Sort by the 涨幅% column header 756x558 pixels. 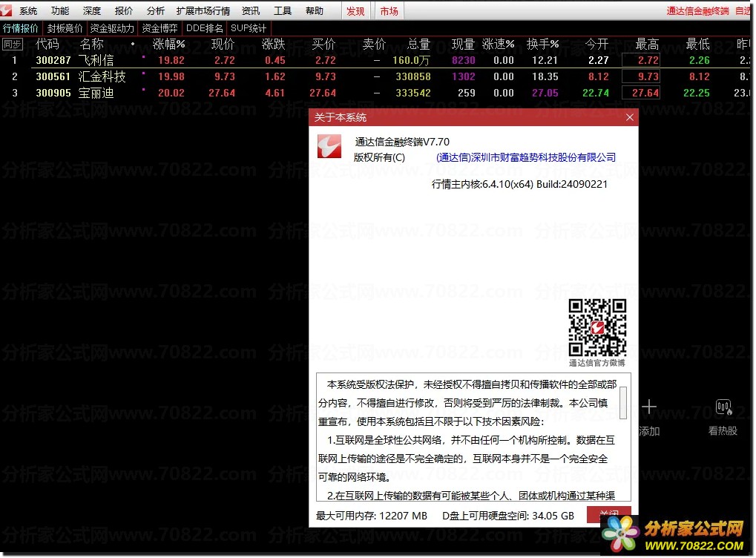click(x=168, y=45)
